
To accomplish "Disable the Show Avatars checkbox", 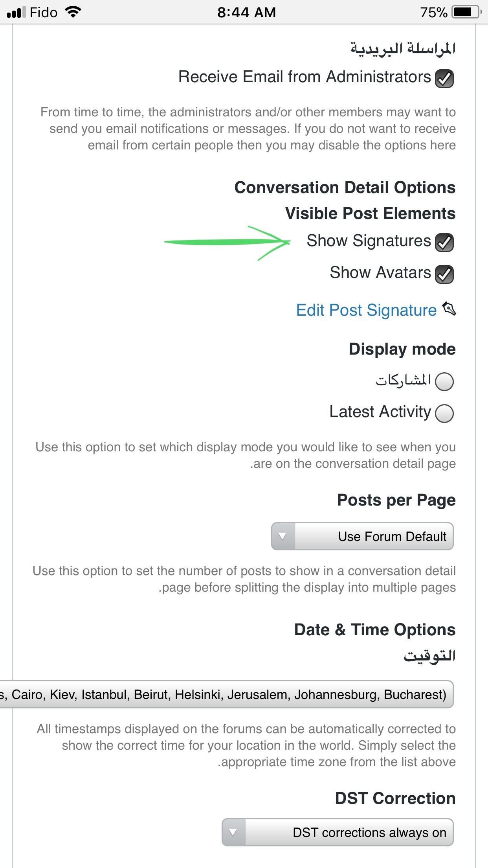I will (444, 274).
